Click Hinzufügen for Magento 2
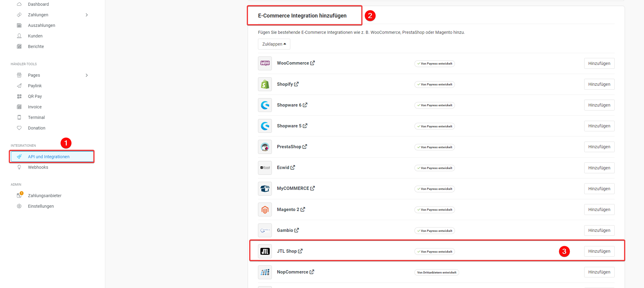The image size is (644, 288). click(x=599, y=210)
